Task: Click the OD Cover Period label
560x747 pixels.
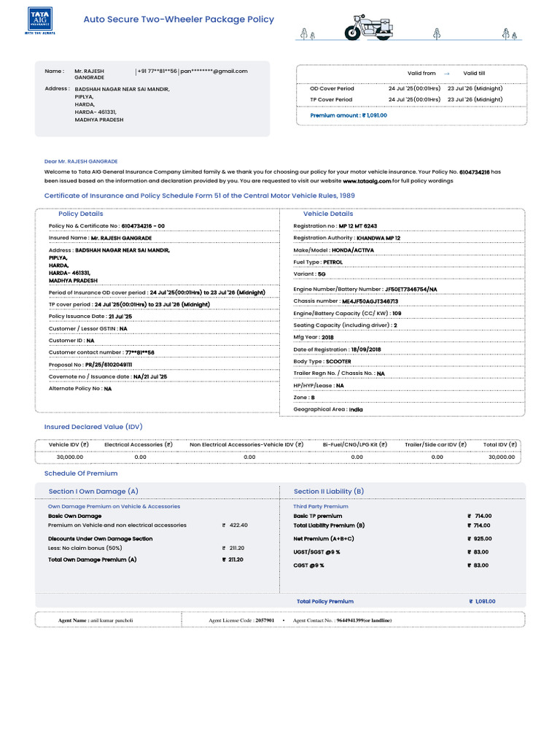Action: 332,88
